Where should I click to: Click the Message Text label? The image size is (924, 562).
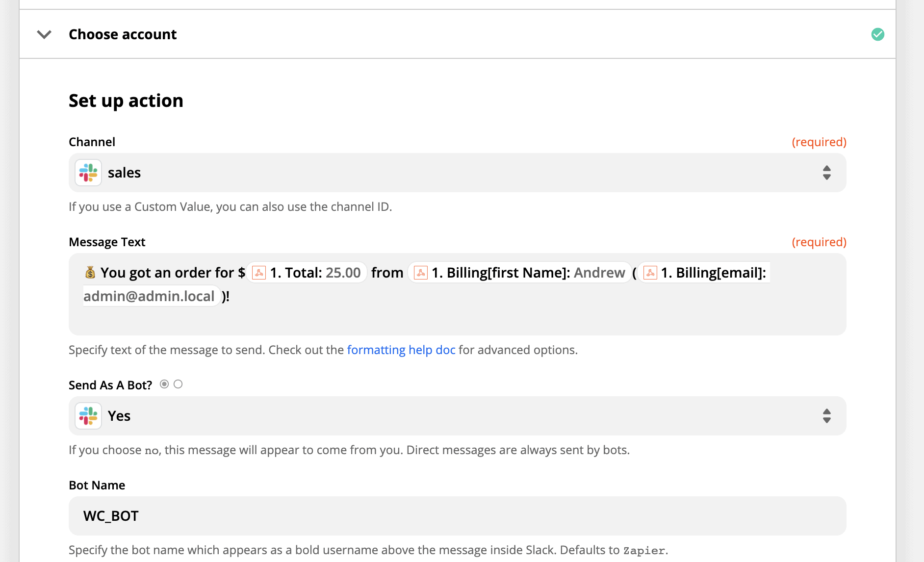coord(107,242)
